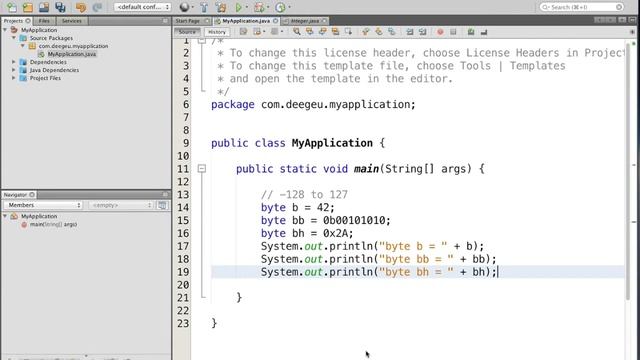Run the project with green play icon
640x360 pixels.
point(239,7)
